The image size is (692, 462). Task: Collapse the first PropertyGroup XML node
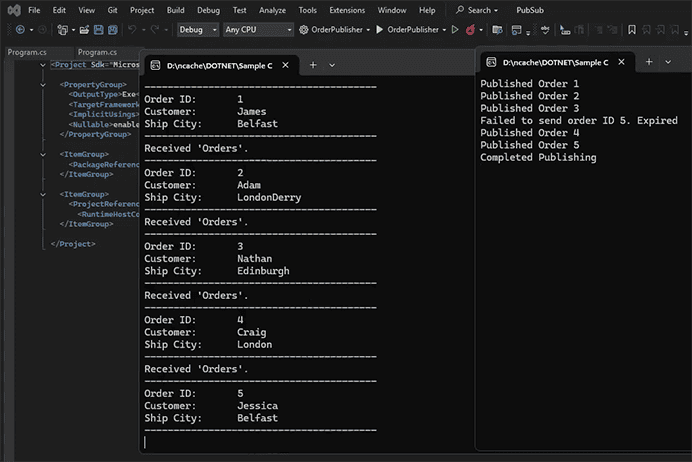point(43,85)
